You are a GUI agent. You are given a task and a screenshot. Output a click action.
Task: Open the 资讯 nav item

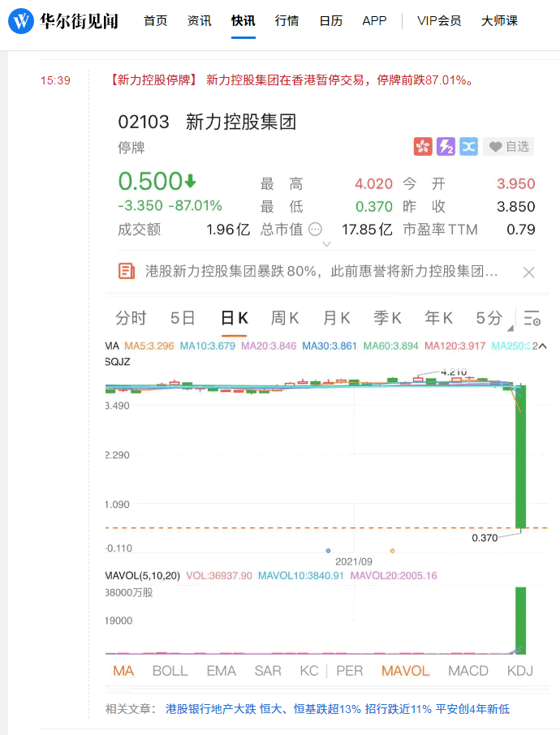point(200,21)
